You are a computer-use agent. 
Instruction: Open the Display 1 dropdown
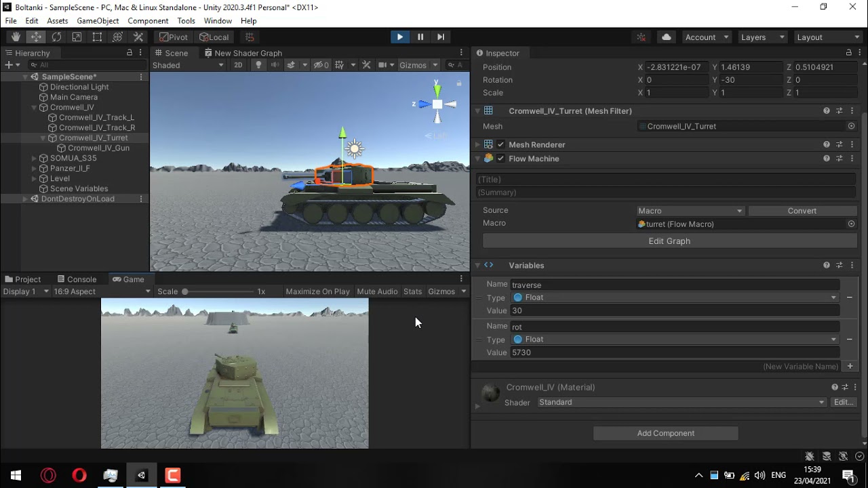point(26,291)
